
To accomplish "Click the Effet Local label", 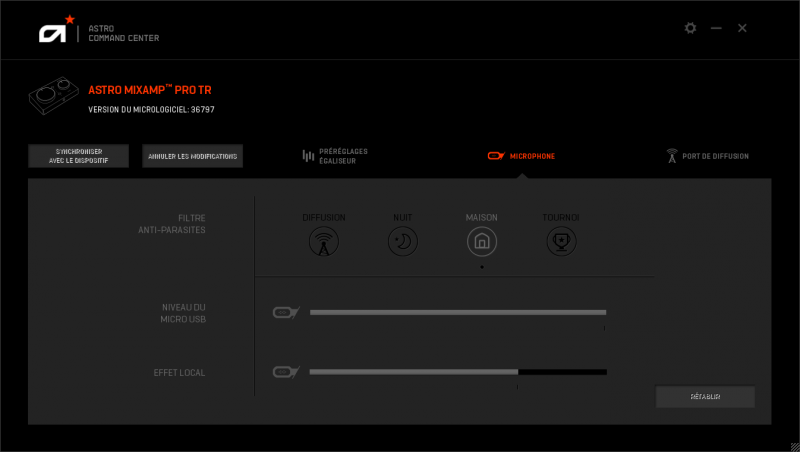I will 179,373.
